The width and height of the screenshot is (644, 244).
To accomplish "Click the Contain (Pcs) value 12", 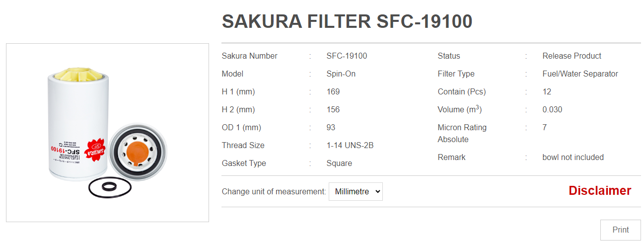I will pyautogui.click(x=547, y=92).
